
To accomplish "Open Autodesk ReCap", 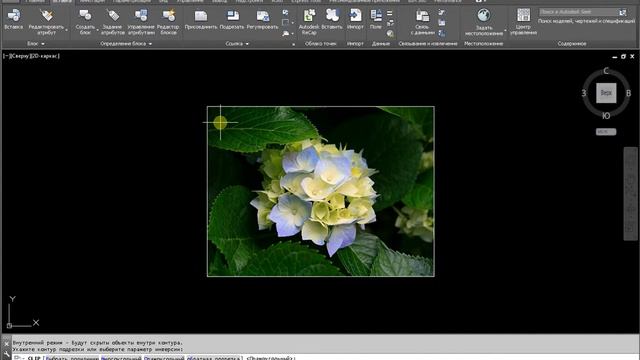I will click(309, 21).
